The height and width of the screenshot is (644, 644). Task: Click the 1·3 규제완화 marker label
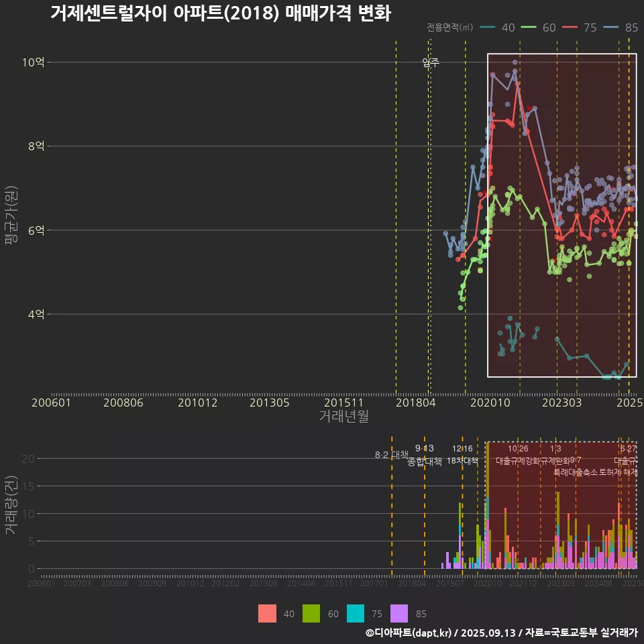coord(555,455)
